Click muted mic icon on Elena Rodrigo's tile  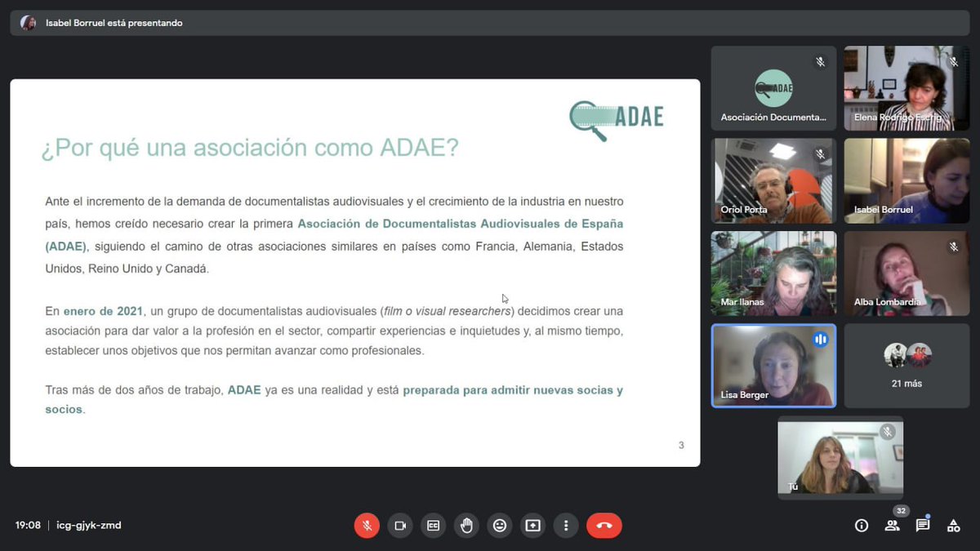tap(953, 62)
